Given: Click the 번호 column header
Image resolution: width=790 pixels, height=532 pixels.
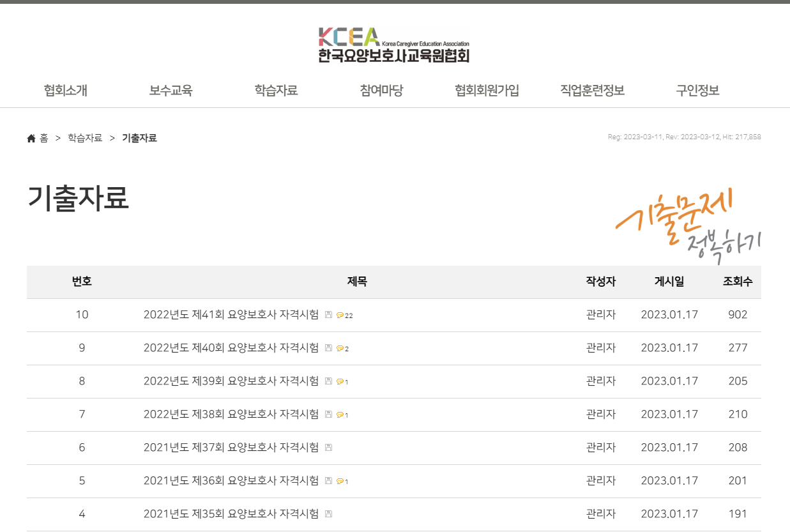Looking at the screenshot, I should [82, 281].
